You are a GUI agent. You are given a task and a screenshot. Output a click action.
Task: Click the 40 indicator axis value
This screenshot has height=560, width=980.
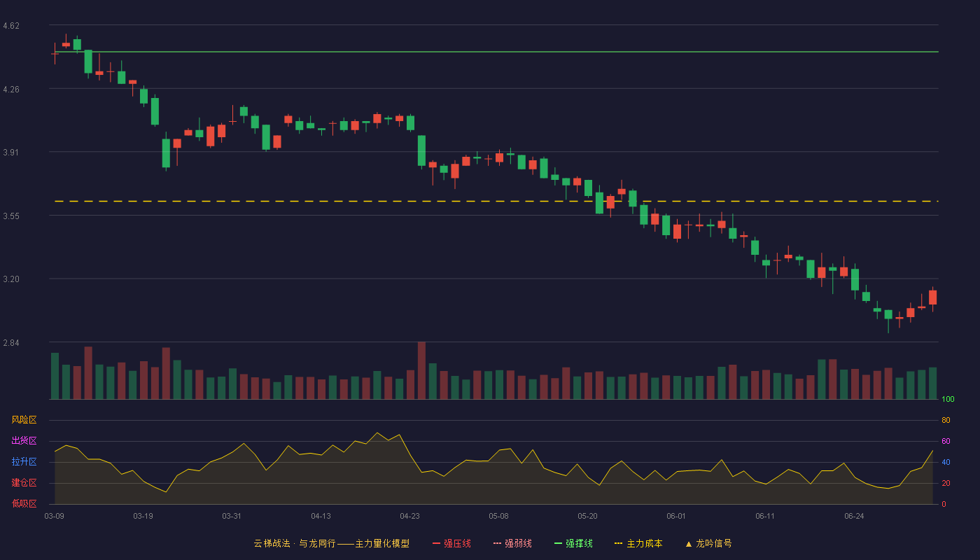[x=946, y=462]
